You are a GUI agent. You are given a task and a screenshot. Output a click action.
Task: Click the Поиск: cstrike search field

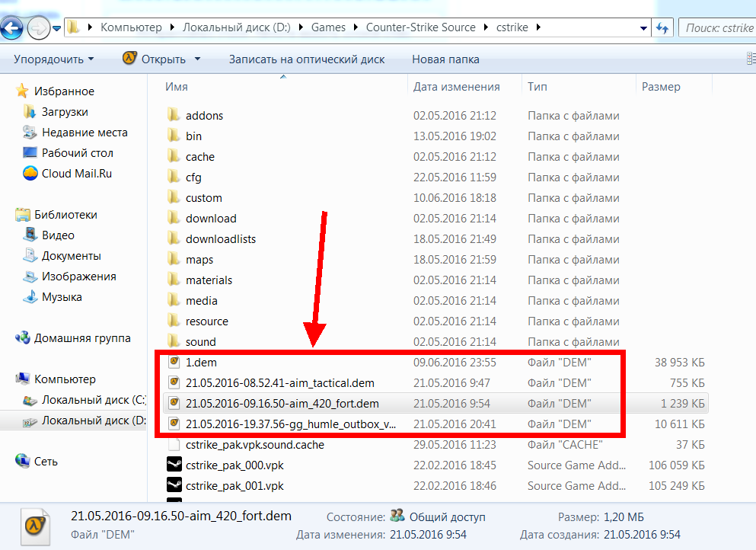[717, 28]
